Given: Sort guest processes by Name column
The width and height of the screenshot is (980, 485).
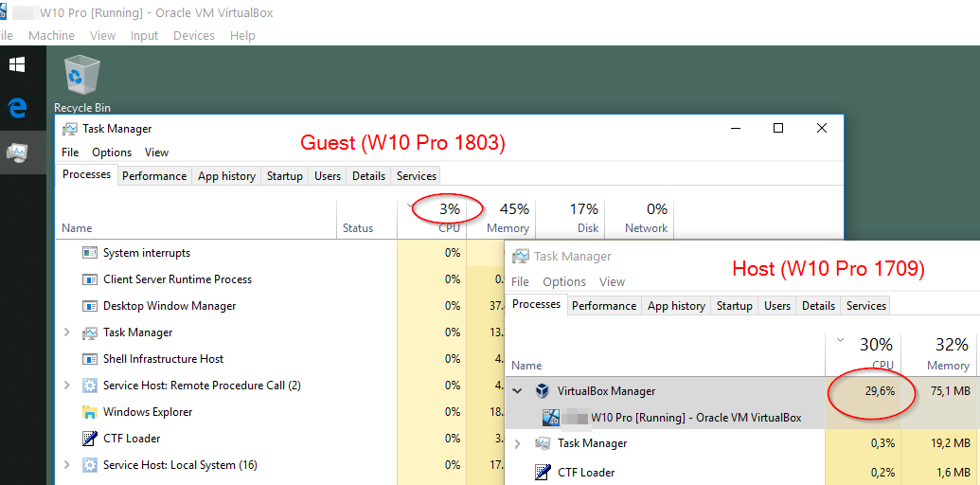Looking at the screenshot, I should [196, 220].
